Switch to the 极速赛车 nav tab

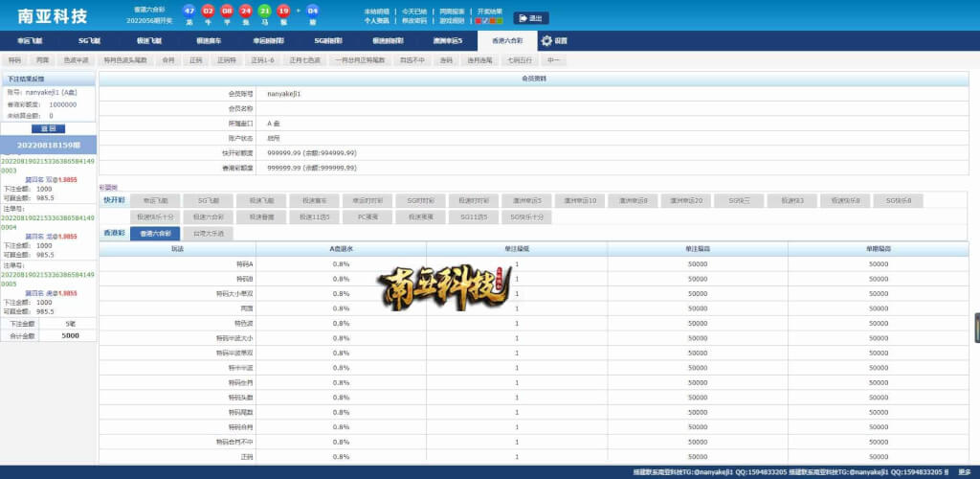pos(209,40)
